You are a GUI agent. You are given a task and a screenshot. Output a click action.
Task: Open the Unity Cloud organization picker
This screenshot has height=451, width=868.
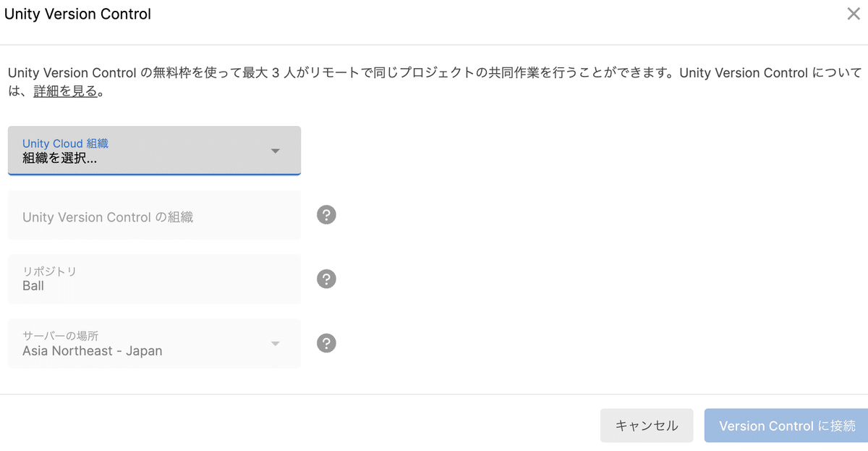click(x=154, y=151)
